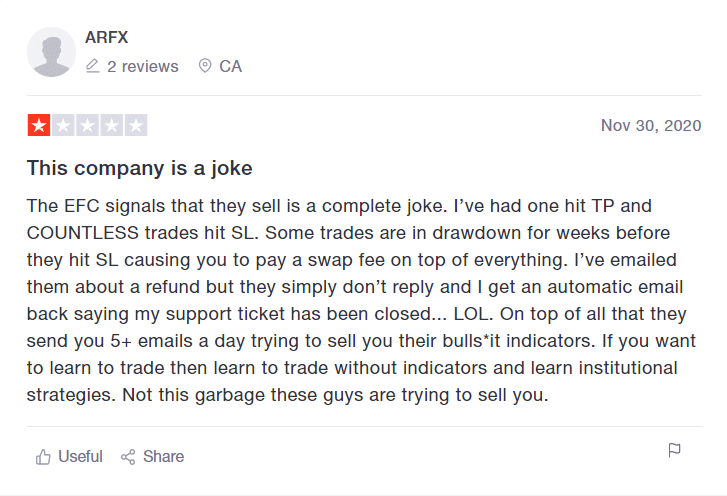Open the 'This company is a joke' title
This screenshot has width=727, height=496.
(x=140, y=168)
